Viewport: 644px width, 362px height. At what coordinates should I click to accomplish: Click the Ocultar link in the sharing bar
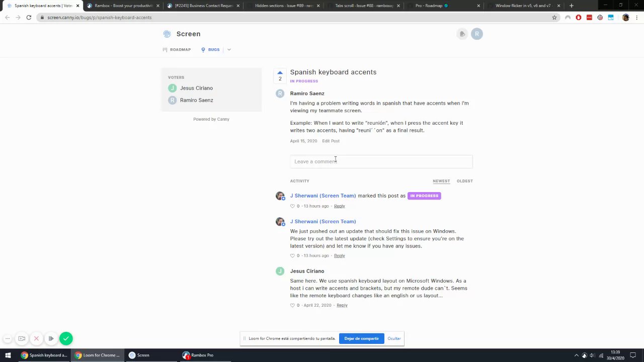[394, 339]
